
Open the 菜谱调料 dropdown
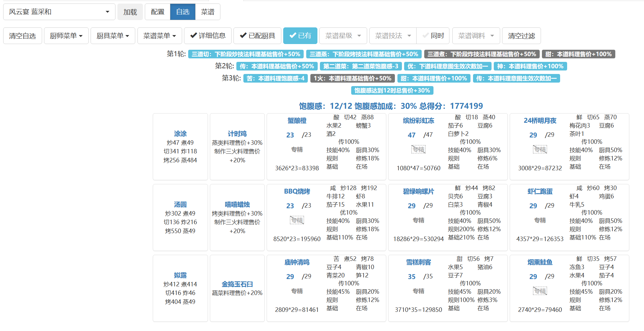click(x=476, y=36)
